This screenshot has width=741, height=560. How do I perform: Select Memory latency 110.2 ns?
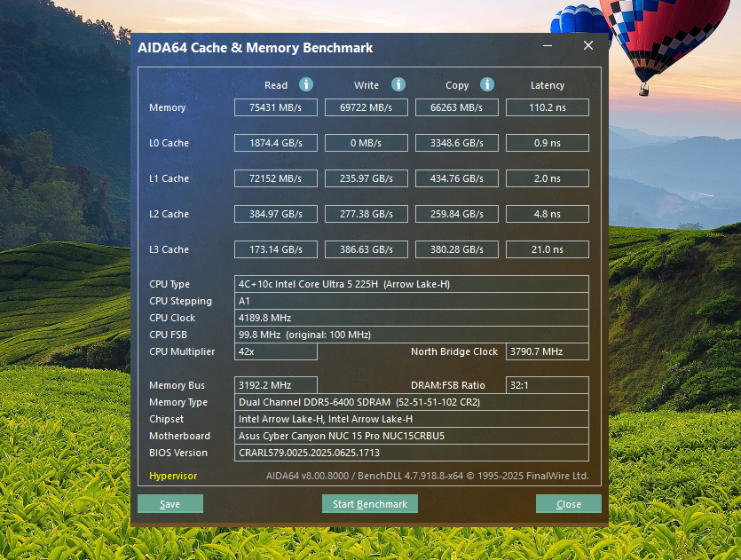548,107
